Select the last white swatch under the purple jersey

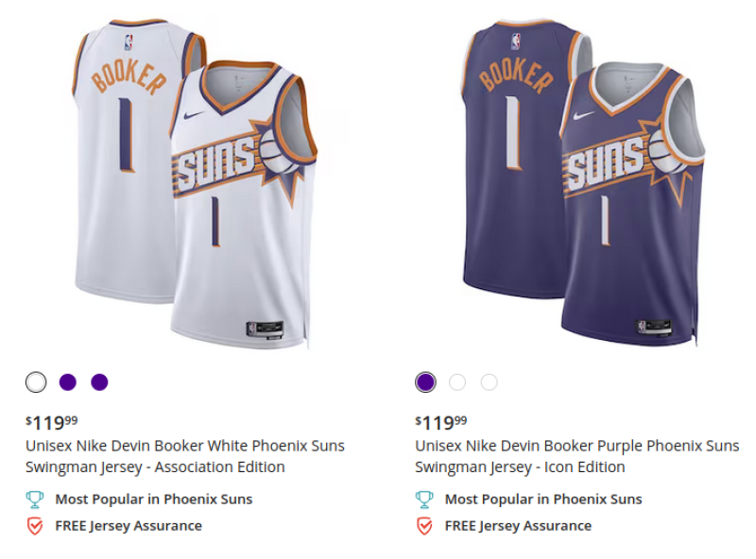(x=489, y=381)
